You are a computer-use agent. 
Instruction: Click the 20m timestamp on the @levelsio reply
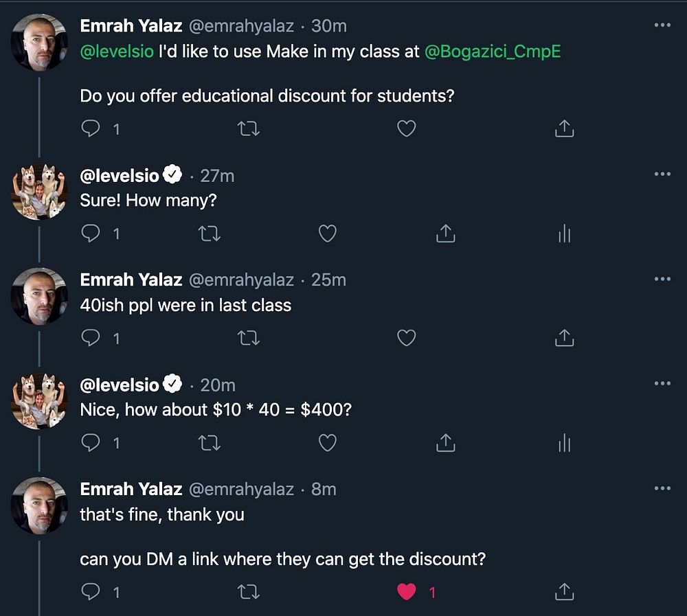(218, 385)
